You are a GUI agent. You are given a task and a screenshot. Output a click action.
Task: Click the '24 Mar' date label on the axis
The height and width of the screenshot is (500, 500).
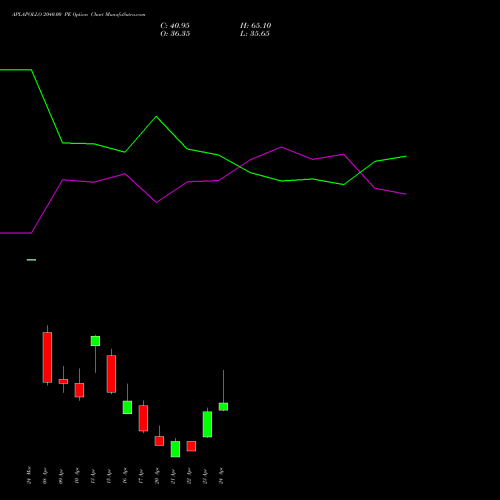pyautogui.click(x=29, y=475)
